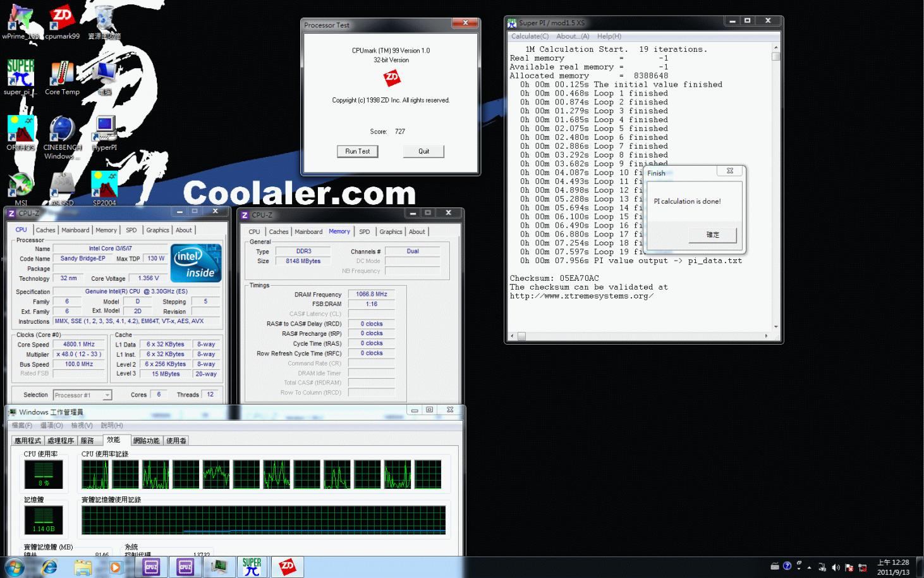924x578 pixels.
Task: Switch to 應用程式 tab in Task Manager
Action: (28, 441)
